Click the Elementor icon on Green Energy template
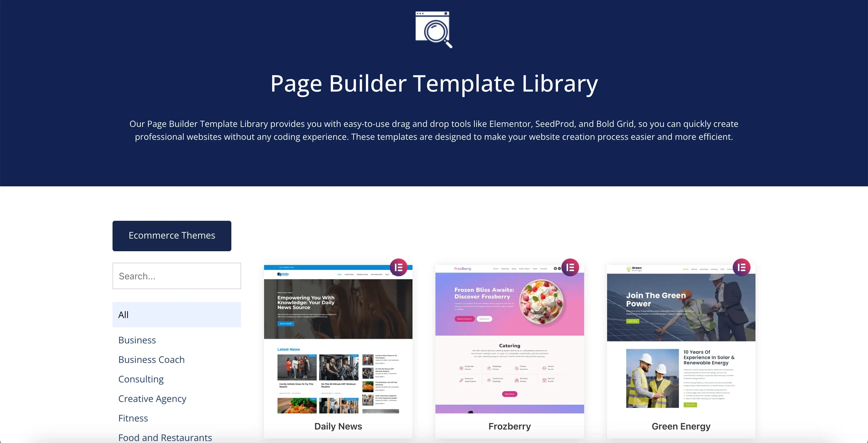 (743, 267)
